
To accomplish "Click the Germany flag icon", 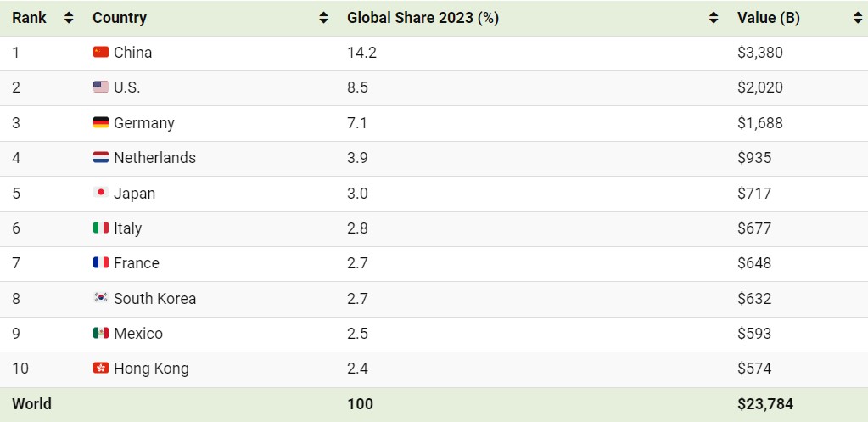I will [x=101, y=122].
